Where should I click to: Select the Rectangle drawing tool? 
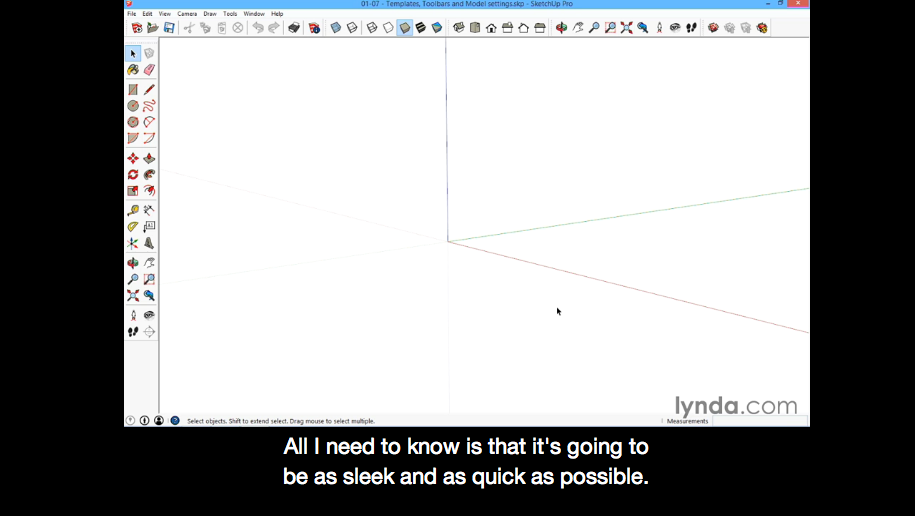pyautogui.click(x=133, y=90)
